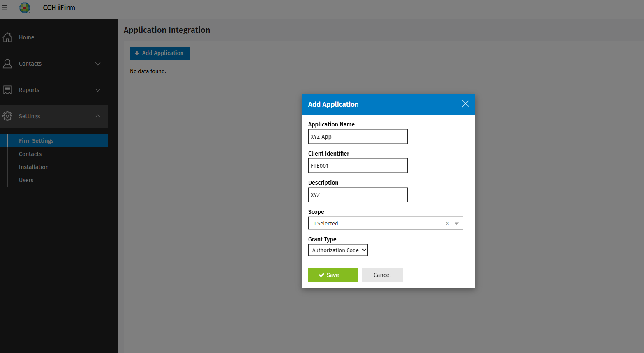644x353 pixels.
Task: Click the 'No data found.' message
Action: click(148, 71)
